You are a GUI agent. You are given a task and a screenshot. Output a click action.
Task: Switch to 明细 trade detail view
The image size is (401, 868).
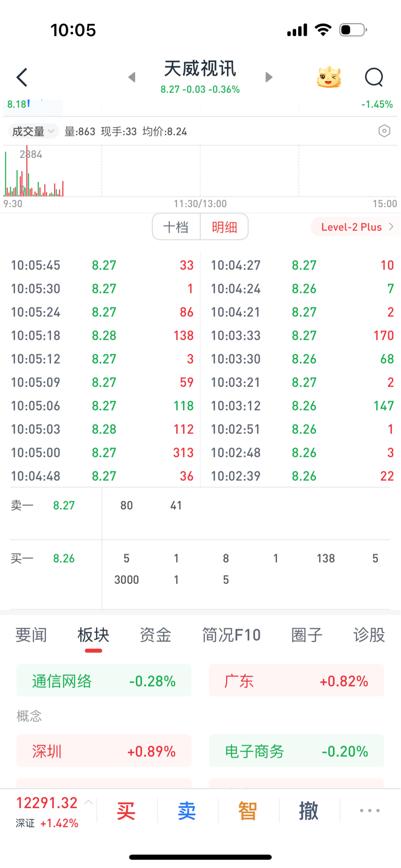point(224,227)
